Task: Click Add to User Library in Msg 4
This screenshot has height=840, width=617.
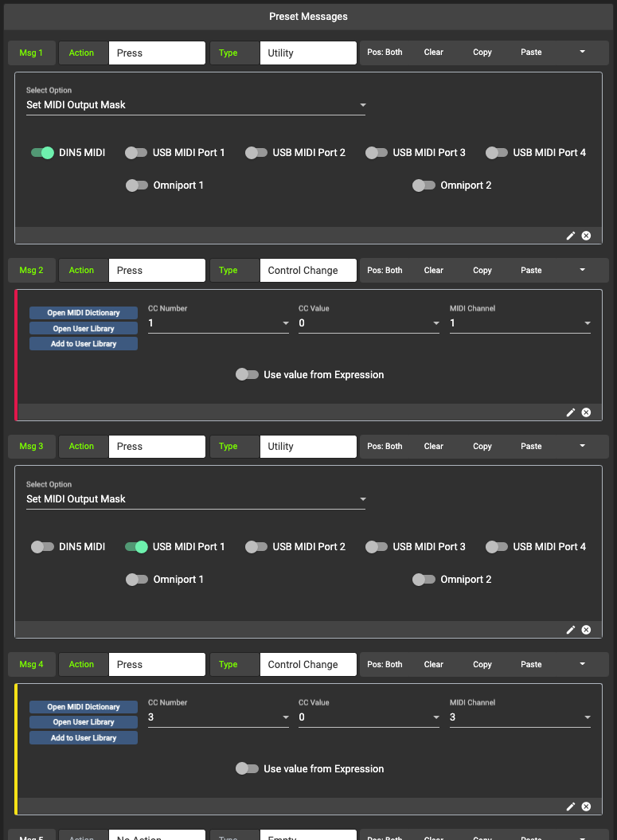Action: click(x=84, y=738)
